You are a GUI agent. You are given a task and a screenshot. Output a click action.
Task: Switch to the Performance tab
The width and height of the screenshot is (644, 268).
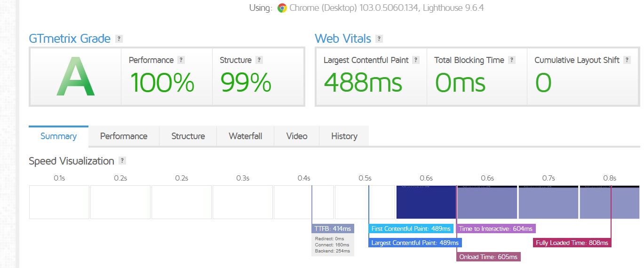point(124,136)
